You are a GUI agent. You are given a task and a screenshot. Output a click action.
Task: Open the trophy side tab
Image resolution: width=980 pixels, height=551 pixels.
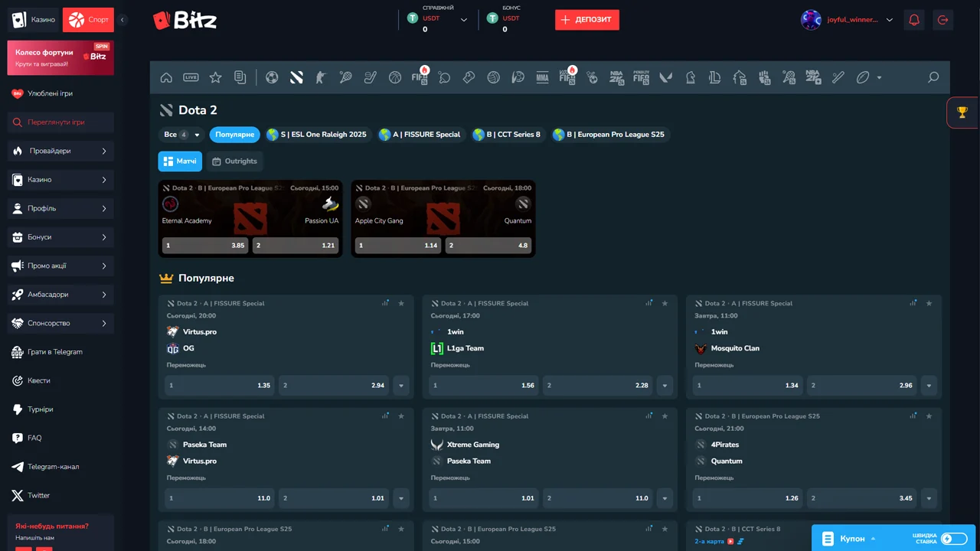click(x=963, y=112)
